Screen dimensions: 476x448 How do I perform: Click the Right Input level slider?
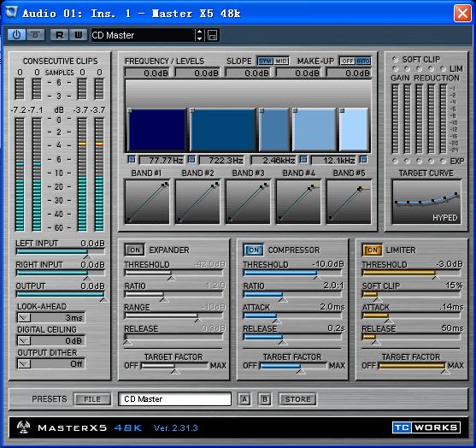point(61,273)
